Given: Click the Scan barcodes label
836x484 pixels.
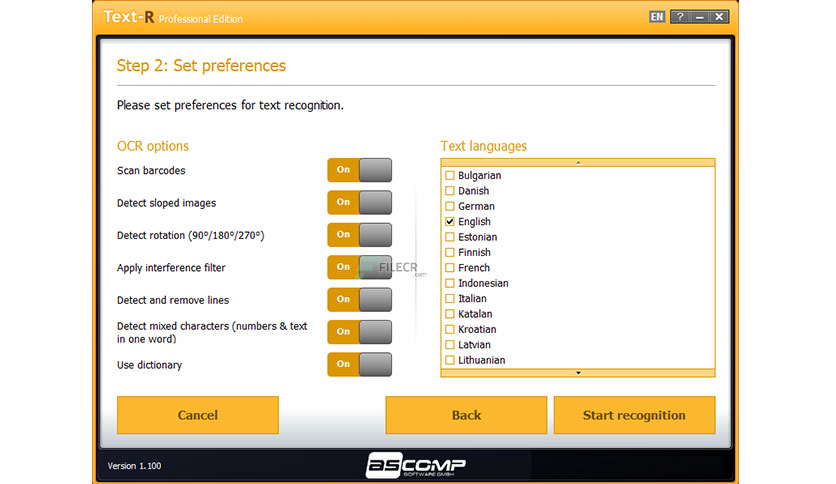Looking at the screenshot, I should [x=151, y=171].
